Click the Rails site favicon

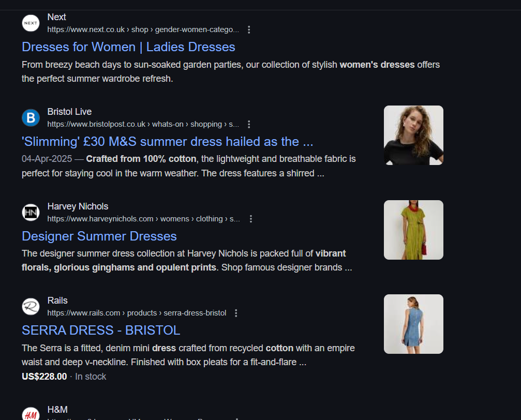coord(31,306)
